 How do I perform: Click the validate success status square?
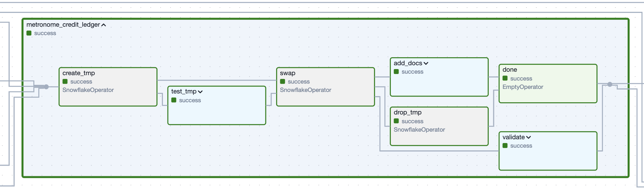(x=505, y=146)
